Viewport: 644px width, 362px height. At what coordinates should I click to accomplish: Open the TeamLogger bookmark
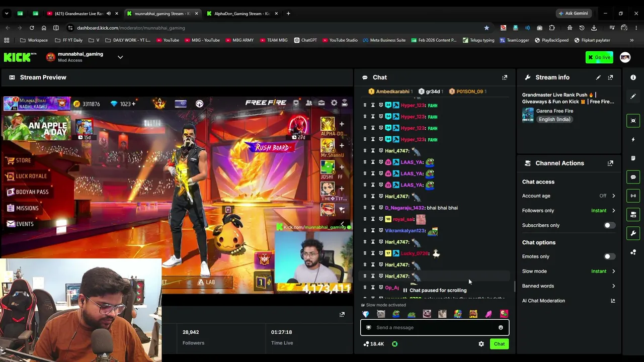pyautogui.click(x=514, y=40)
